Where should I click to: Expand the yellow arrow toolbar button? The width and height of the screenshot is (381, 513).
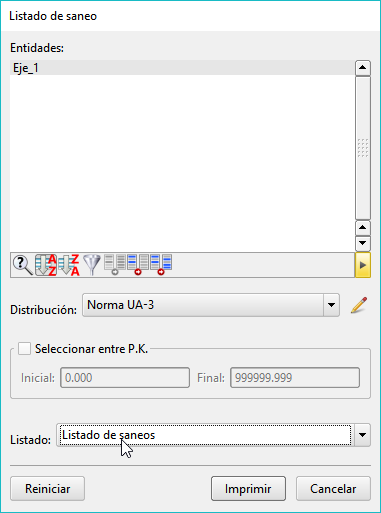(363, 265)
